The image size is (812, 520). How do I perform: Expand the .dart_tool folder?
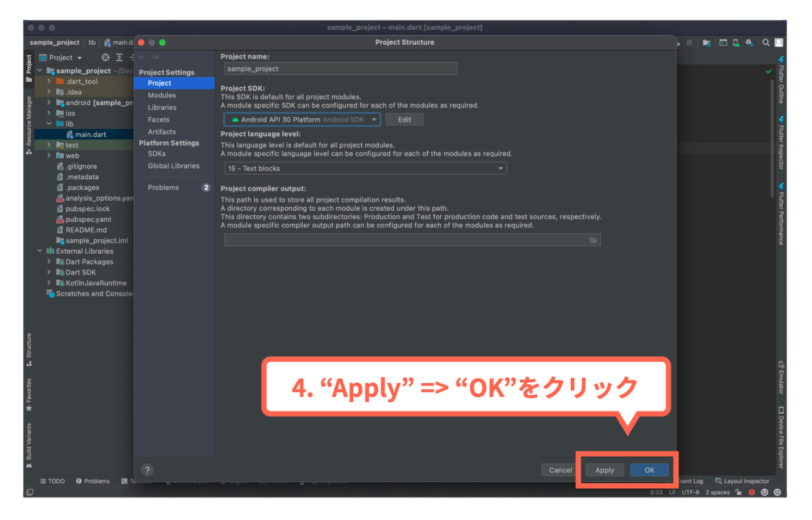(49, 81)
